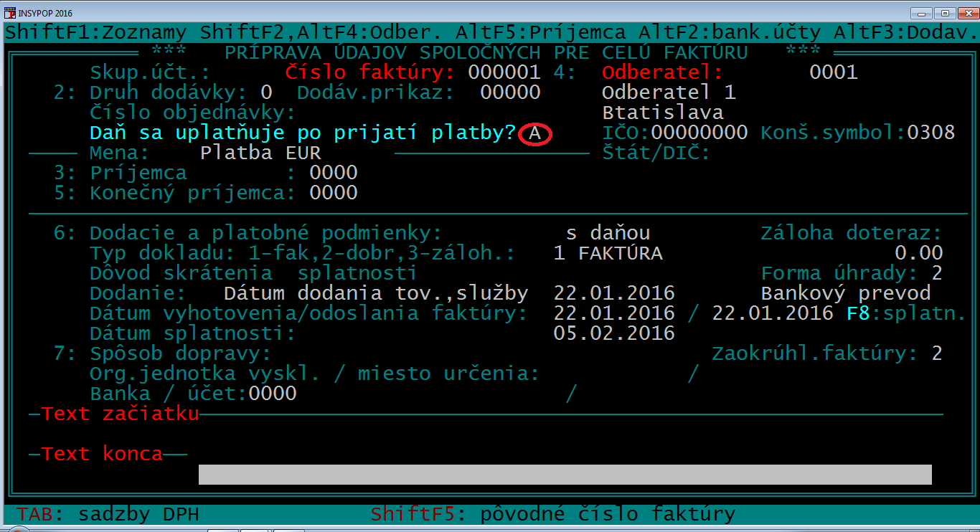Viewport: 980px width, 532px height.
Task: Click 'Bankový prevod' payment text
Action: click(x=846, y=293)
